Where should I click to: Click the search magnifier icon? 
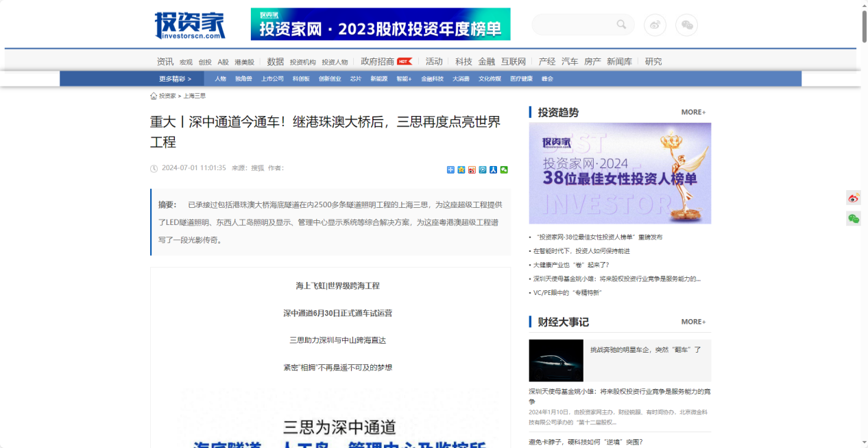click(622, 24)
